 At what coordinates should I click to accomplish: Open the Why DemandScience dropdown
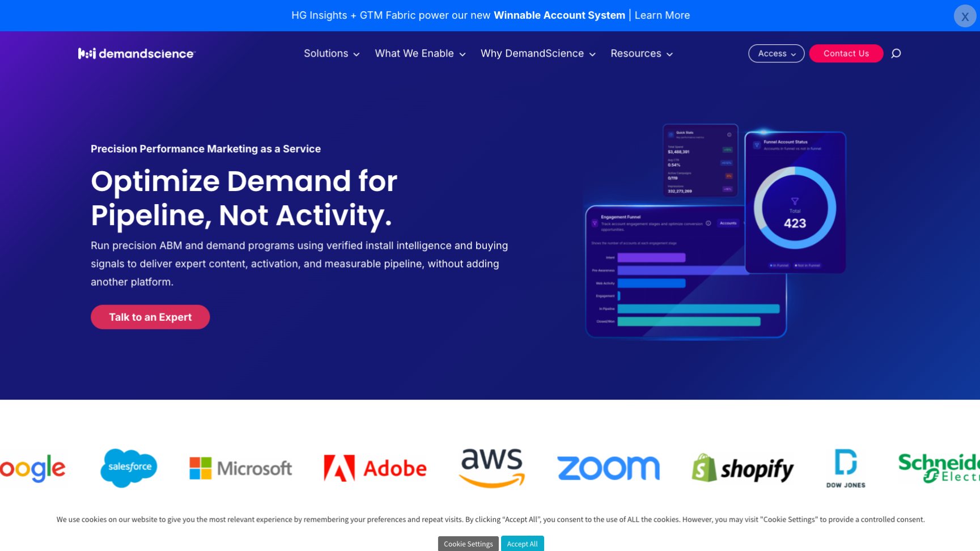(538, 53)
